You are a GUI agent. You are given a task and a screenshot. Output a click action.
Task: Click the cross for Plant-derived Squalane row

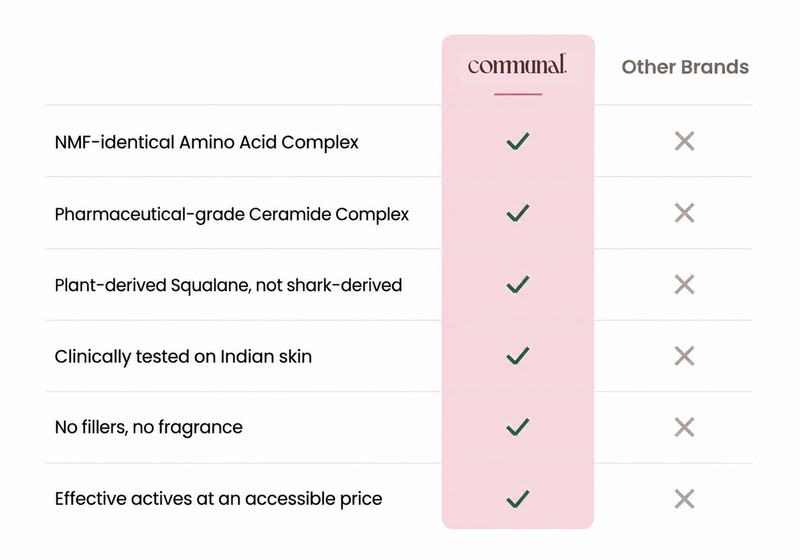click(684, 285)
